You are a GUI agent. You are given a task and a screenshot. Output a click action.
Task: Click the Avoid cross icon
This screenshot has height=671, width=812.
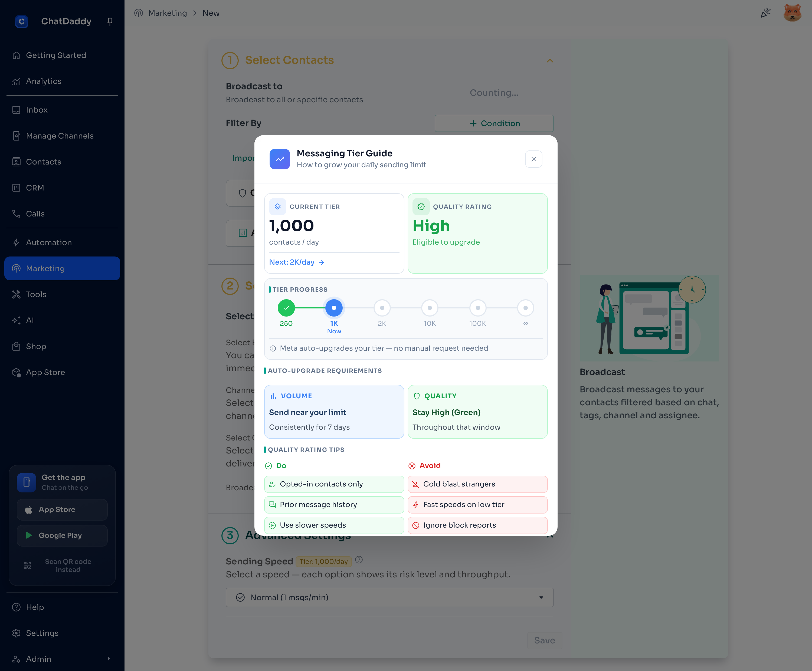pos(412,466)
